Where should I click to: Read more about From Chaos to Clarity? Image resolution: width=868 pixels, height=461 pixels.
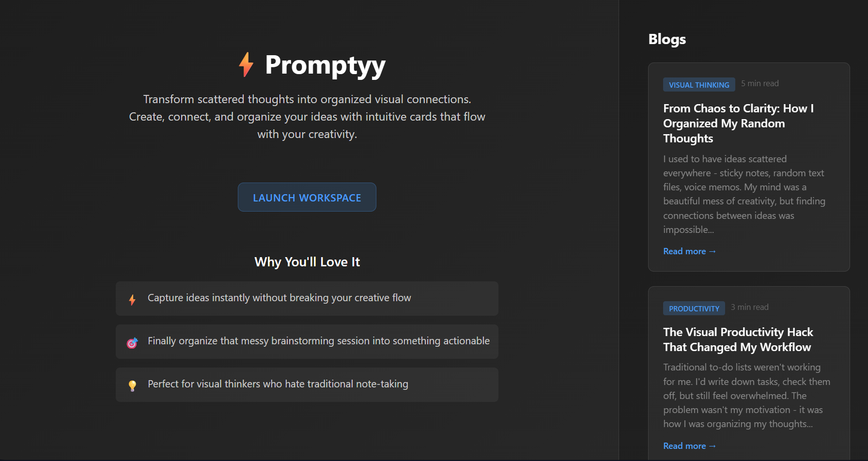(689, 251)
